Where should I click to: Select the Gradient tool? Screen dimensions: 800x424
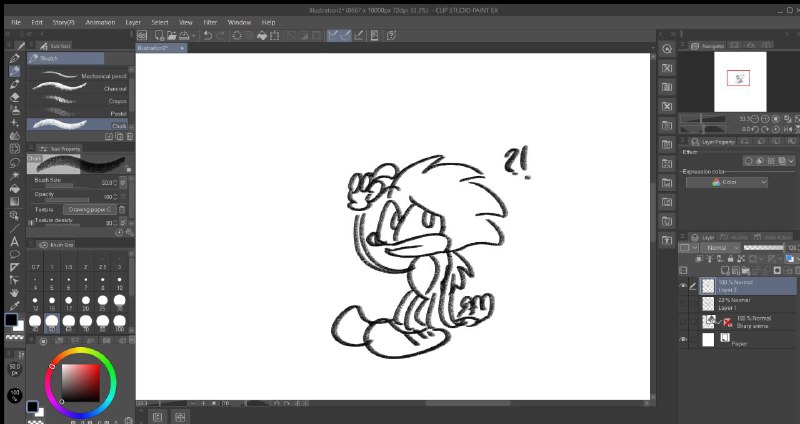(x=14, y=202)
